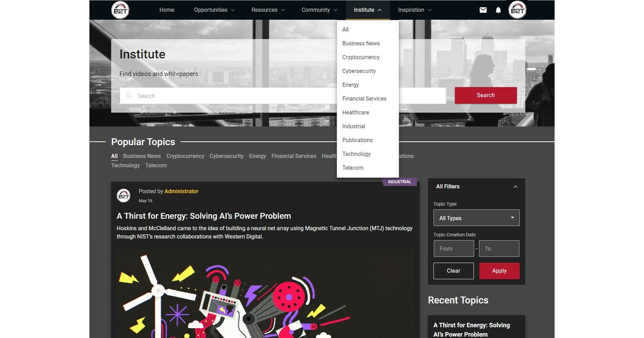
Task: Select Cryptocurrency from the Institute menu
Action: [x=360, y=57]
